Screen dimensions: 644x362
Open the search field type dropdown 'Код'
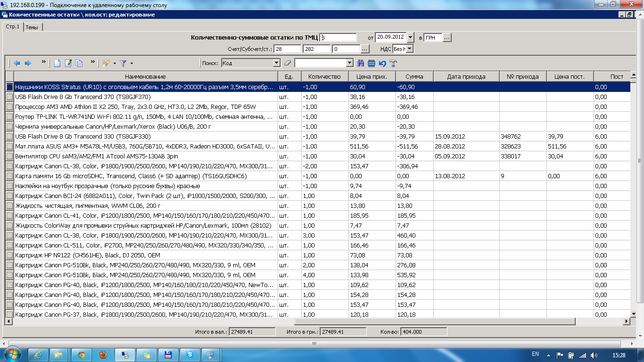(x=276, y=63)
